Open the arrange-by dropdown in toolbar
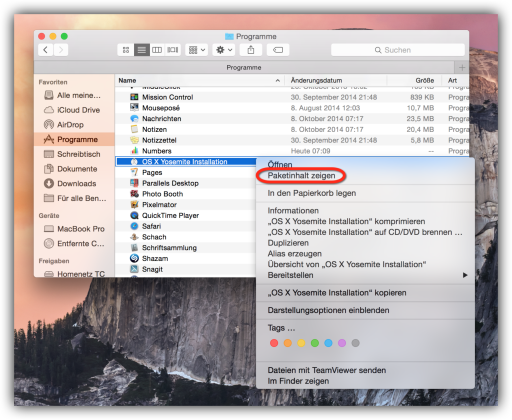The image size is (512, 420). 196,50
